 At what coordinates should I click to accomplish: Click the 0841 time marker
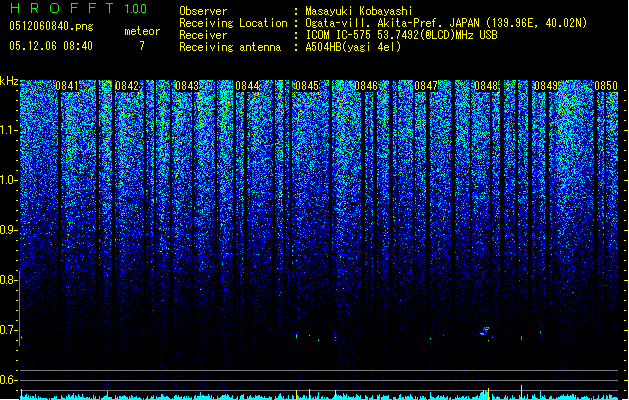[x=67, y=86]
